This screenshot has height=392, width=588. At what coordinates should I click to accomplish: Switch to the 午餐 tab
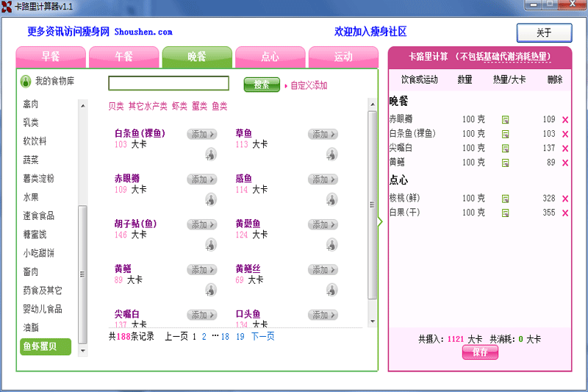click(123, 57)
